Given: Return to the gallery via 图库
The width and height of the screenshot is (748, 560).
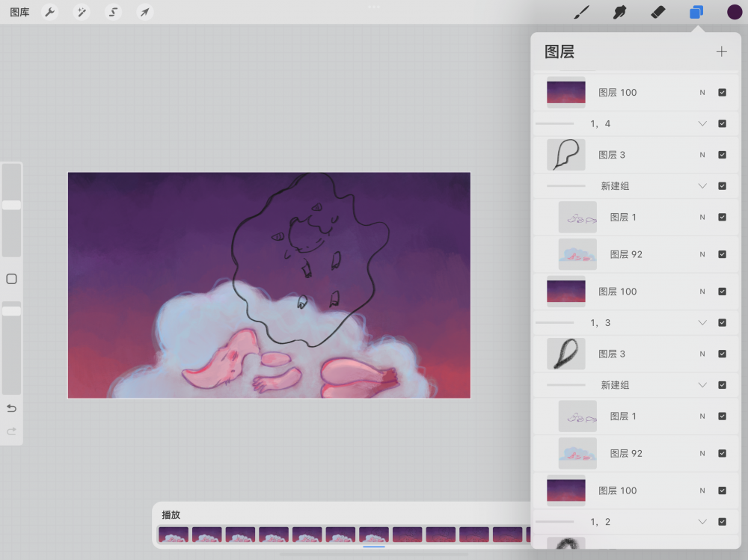Looking at the screenshot, I should [19, 12].
